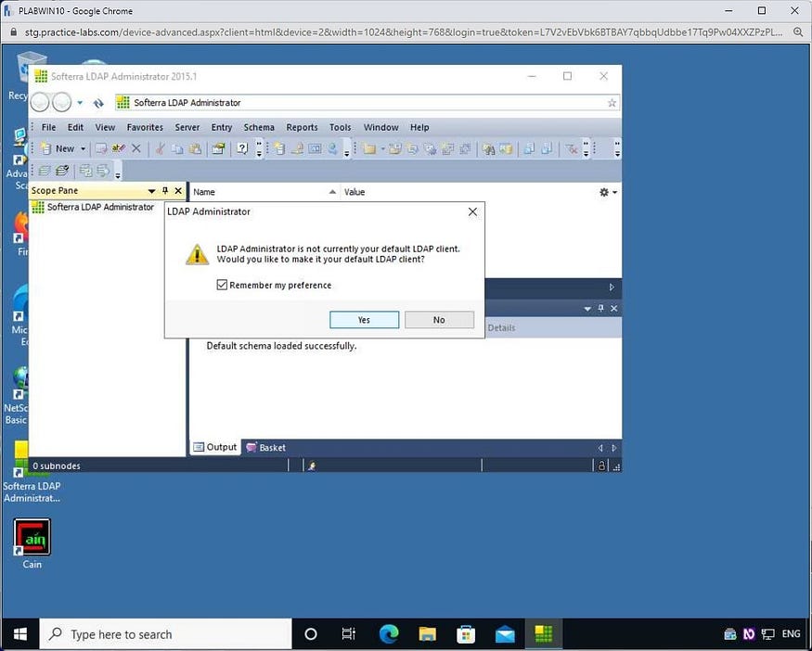Viewport: 812px width, 651px height.
Task: Open the New button dropdown arrow
Action: pos(83,149)
